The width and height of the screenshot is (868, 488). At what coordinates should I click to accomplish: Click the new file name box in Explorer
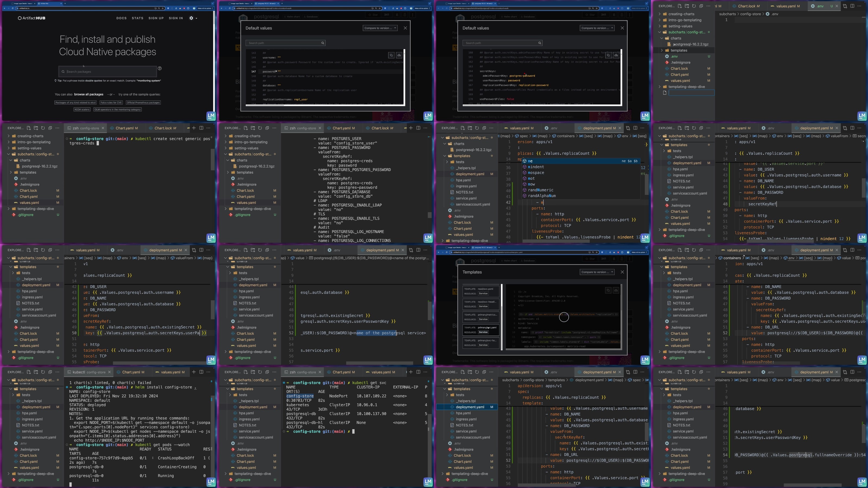(x=691, y=93)
